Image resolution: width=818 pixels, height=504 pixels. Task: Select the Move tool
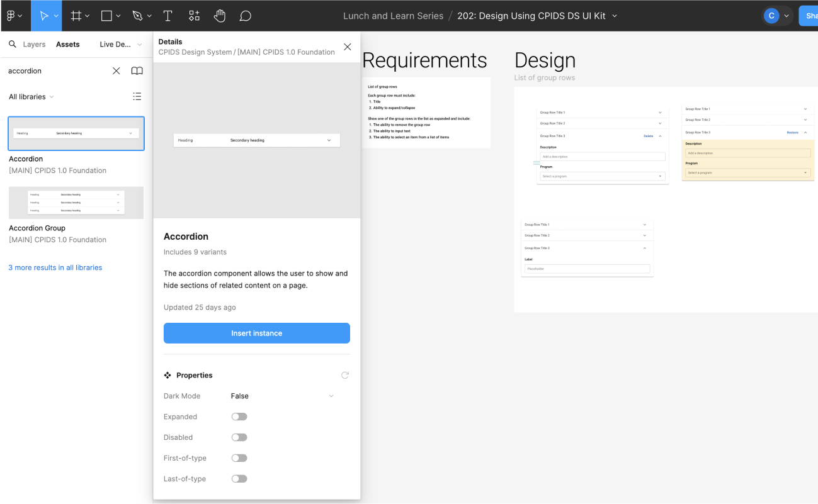coord(45,15)
